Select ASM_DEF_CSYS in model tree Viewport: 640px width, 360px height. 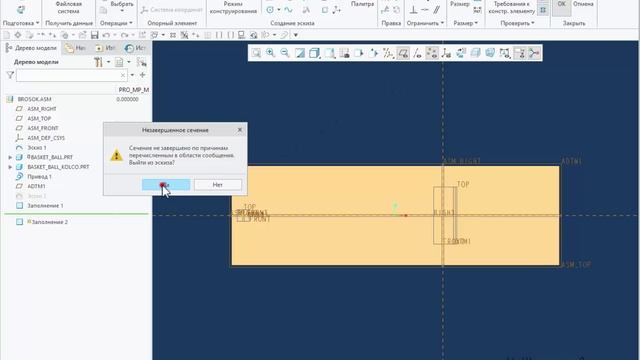[x=46, y=138]
